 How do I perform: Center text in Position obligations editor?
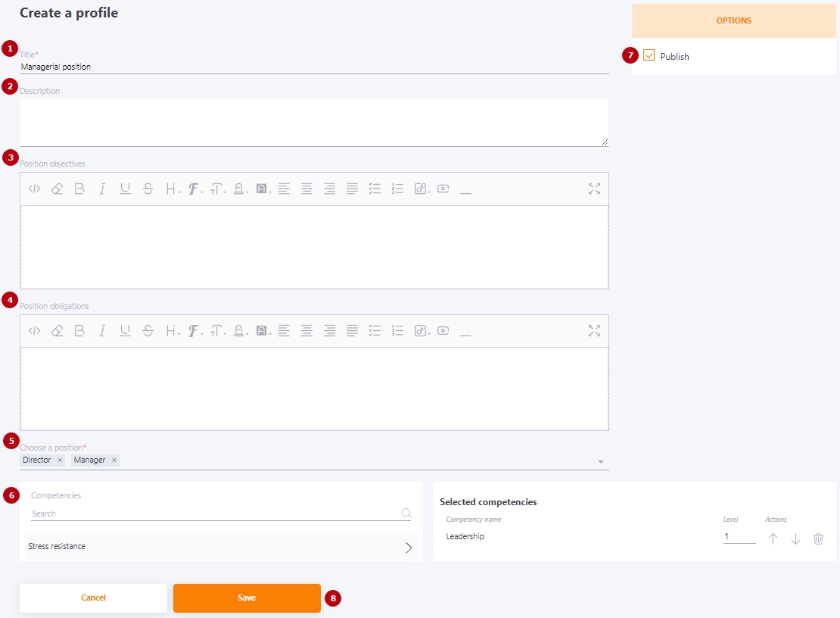pos(306,331)
